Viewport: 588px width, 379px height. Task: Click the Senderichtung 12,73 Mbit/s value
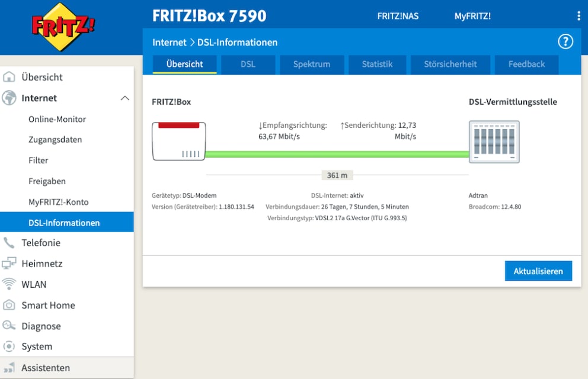pyautogui.click(x=378, y=131)
